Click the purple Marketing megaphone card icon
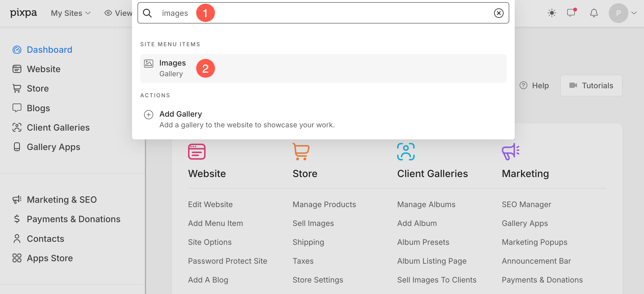 click(510, 152)
